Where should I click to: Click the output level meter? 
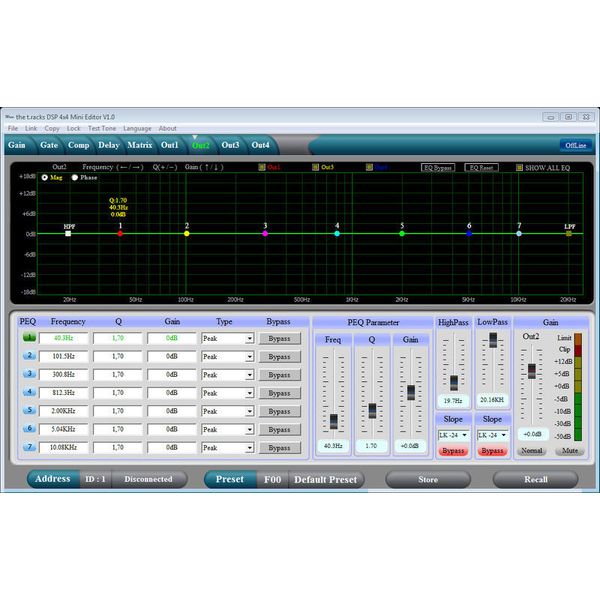(x=578, y=387)
